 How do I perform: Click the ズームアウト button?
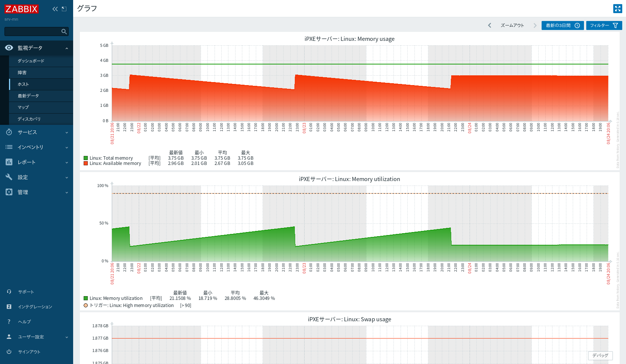[x=512, y=25]
